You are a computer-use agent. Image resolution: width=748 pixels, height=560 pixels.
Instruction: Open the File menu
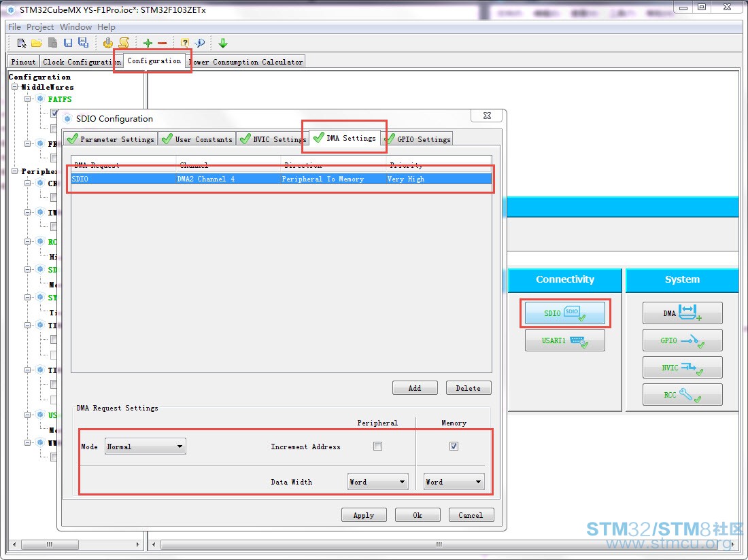(14, 27)
